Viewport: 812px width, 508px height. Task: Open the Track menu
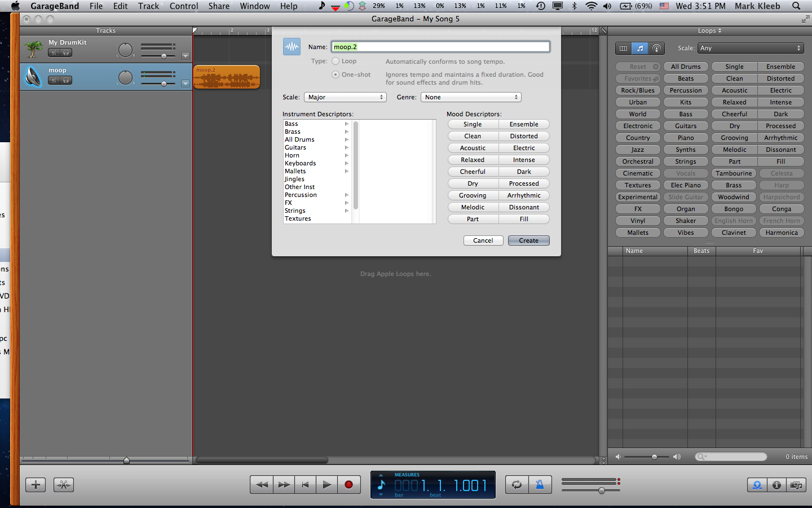pos(148,6)
